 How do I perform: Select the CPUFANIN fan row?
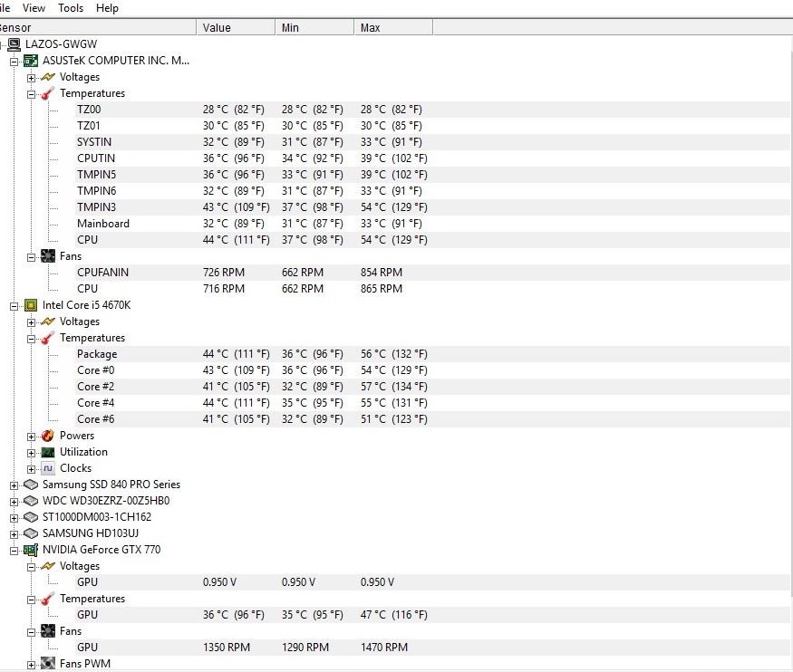[432, 273]
